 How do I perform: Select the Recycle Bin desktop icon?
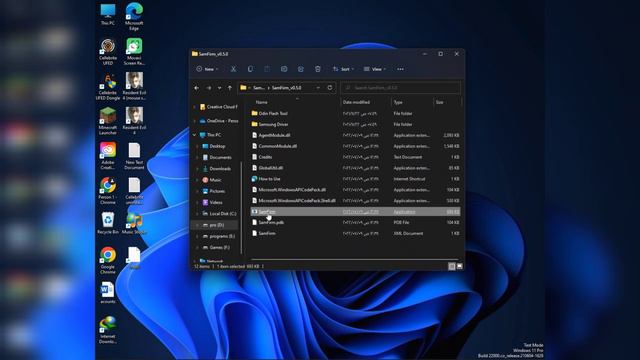pos(108,223)
